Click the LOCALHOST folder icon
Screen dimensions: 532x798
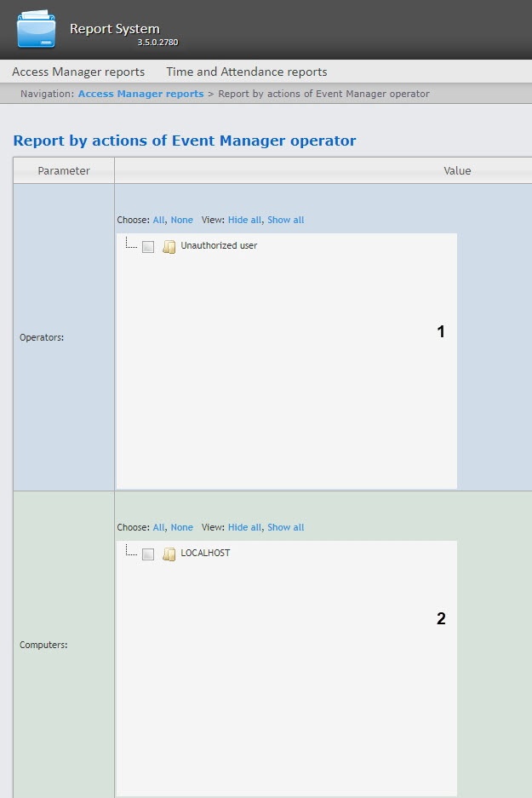pyautogui.click(x=169, y=554)
